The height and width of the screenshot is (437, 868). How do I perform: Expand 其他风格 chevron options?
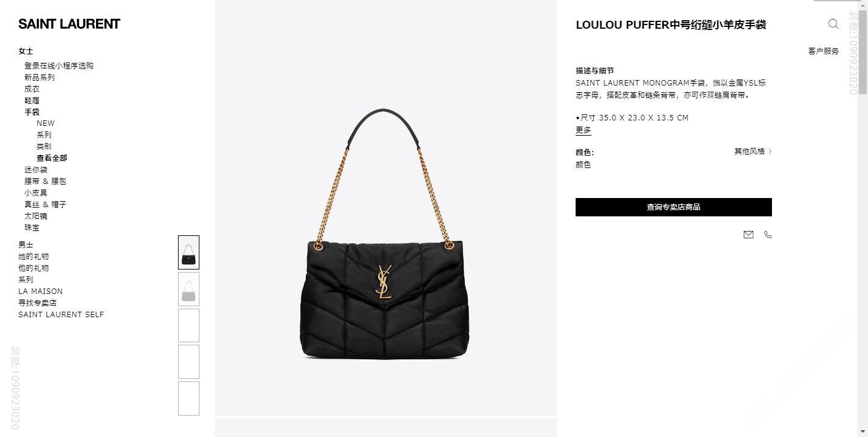(753, 152)
